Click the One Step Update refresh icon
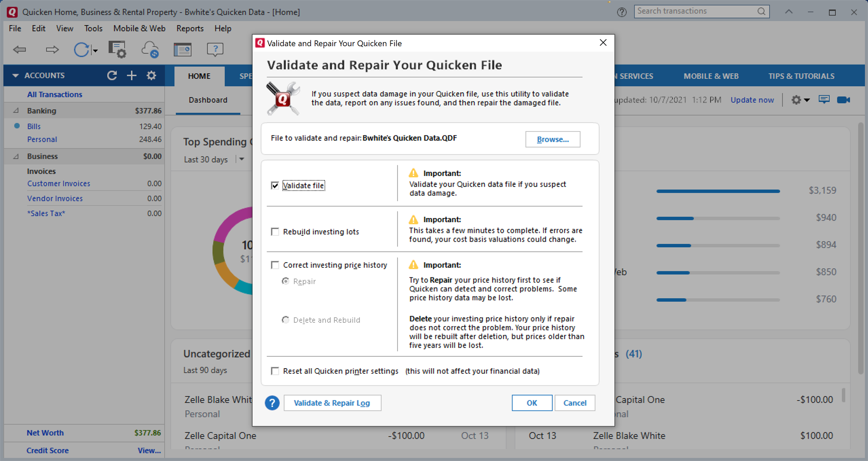The image size is (868, 461). click(81, 50)
